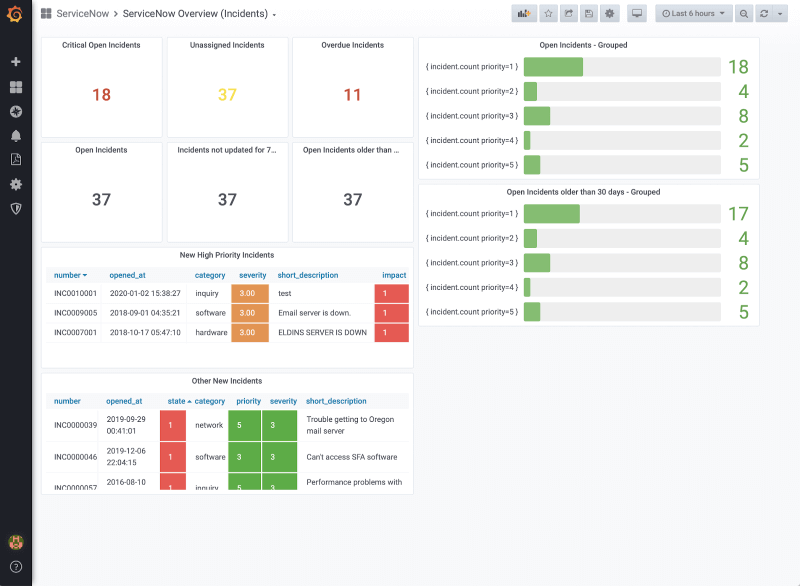The image size is (800, 586).
Task: Open the Dashboards icon in the left sidebar
Action: coord(14,87)
